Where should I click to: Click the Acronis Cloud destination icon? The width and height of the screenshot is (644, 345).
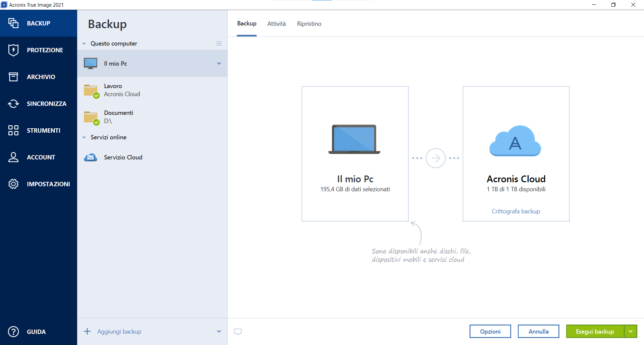(x=515, y=141)
